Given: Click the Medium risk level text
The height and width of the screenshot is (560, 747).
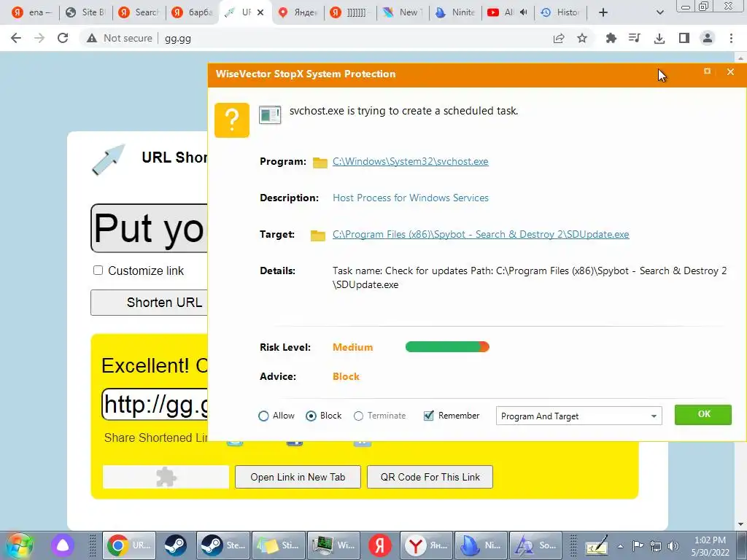Looking at the screenshot, I should 352,348.
